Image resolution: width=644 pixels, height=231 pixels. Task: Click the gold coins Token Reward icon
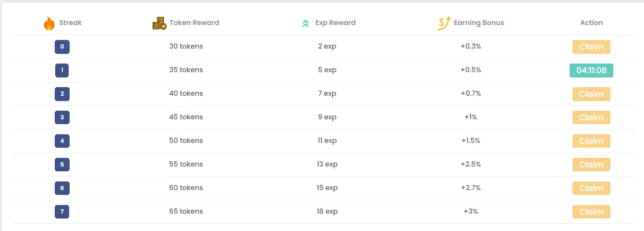(x=159, y=23)
